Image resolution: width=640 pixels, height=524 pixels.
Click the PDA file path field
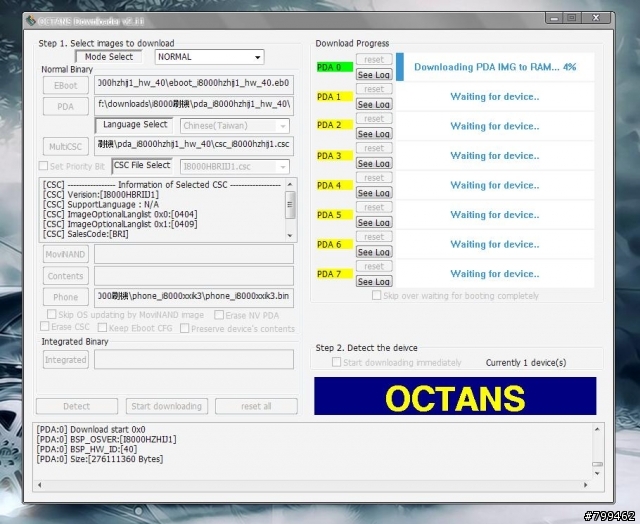[194, 105]
